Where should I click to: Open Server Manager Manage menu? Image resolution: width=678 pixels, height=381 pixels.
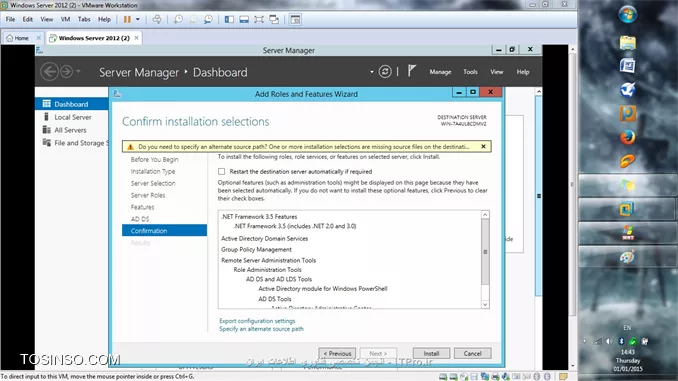(440, 72)
